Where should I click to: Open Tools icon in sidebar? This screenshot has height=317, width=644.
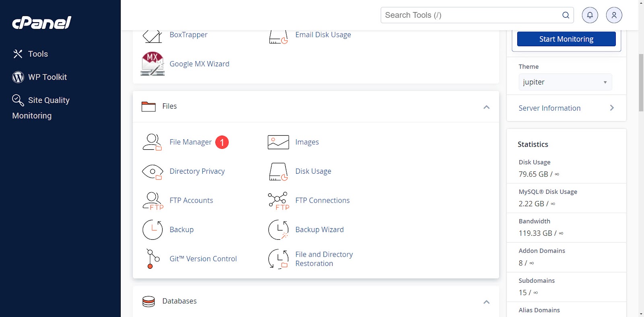coord(18,54)
